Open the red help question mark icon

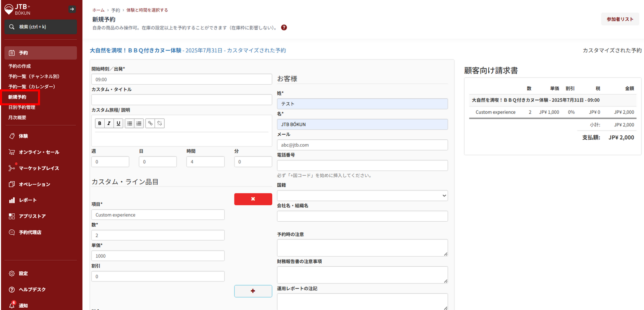click(284, 28)
